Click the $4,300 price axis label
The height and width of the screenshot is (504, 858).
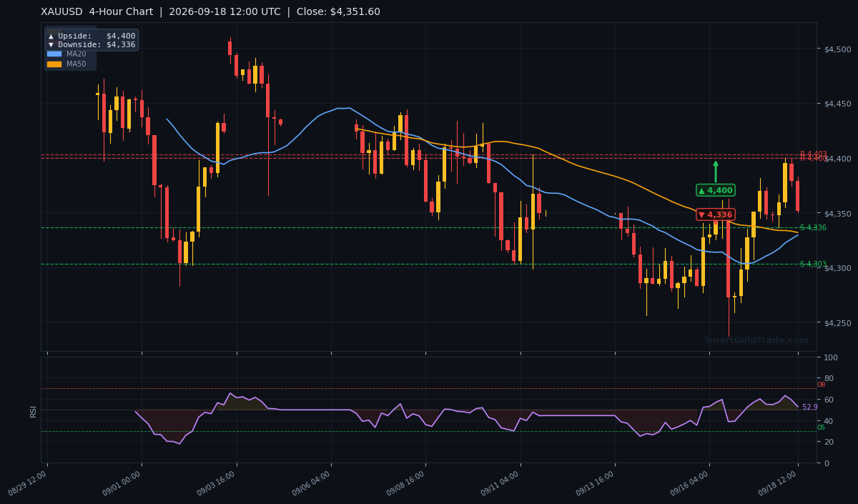837,267
